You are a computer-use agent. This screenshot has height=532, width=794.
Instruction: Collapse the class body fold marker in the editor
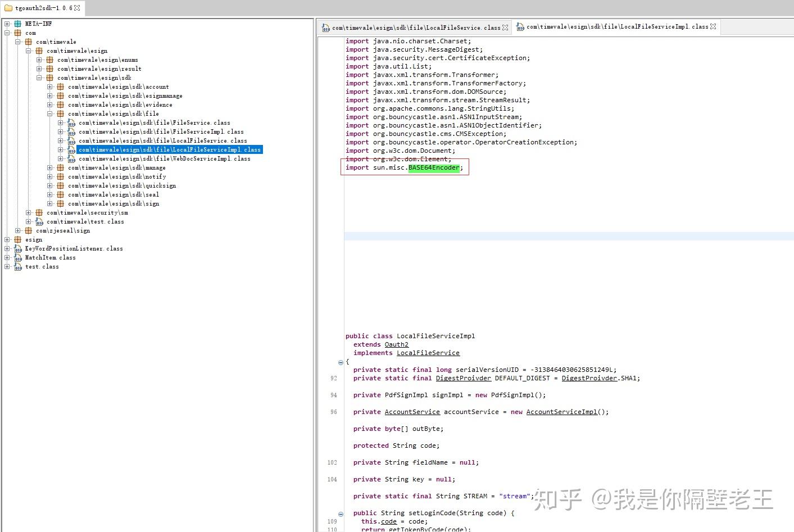coord(341,362)
